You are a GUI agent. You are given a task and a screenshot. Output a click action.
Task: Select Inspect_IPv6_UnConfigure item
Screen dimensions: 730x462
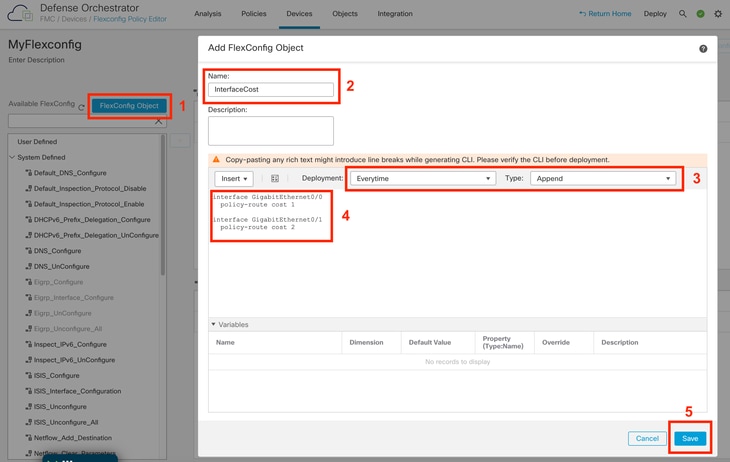pos(74,360)
